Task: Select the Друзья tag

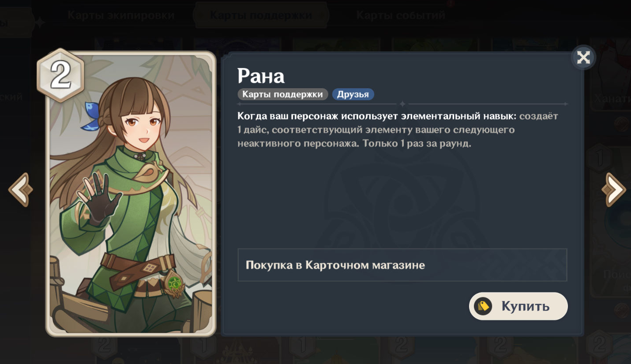Action: (353, 94)
